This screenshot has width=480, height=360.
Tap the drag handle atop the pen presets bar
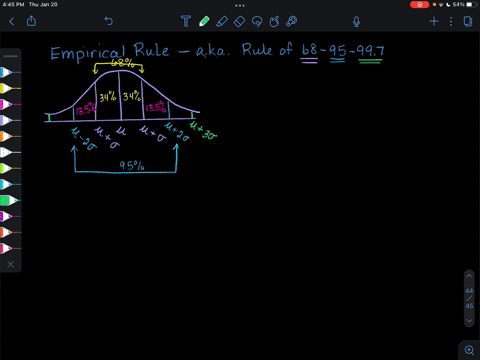click(11, 56)
